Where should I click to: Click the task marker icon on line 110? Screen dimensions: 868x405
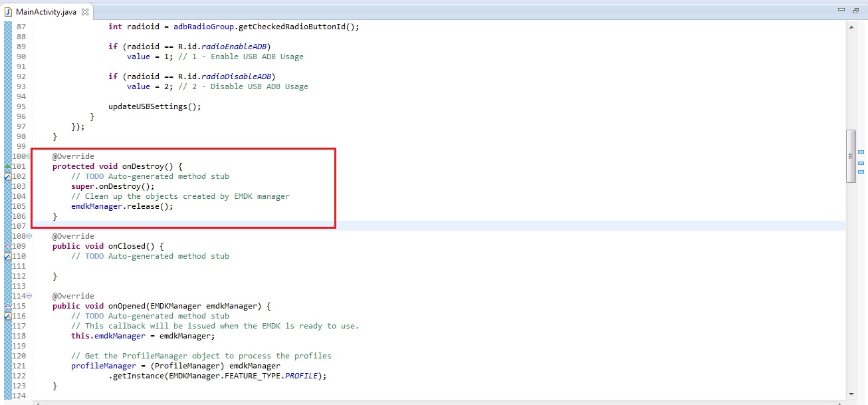7,256
